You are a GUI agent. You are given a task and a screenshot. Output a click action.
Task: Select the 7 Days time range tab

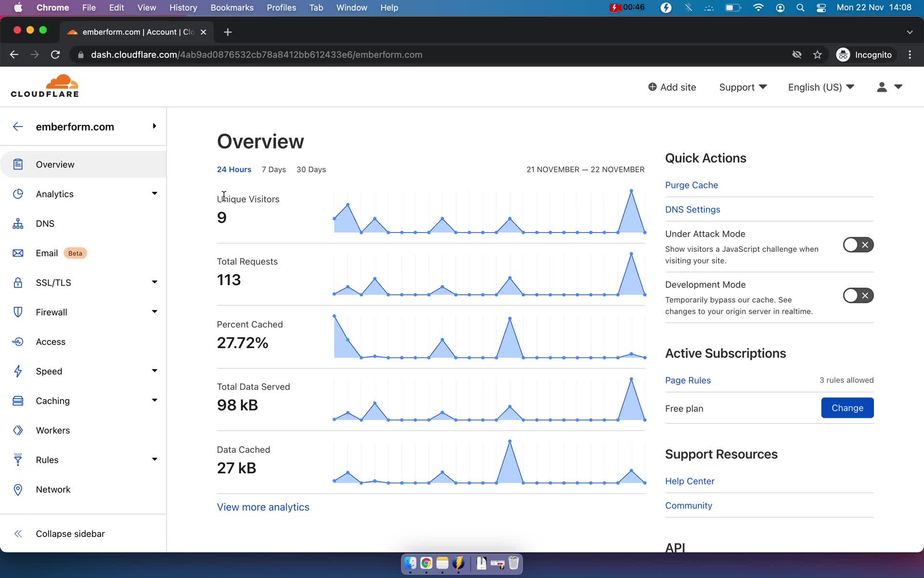point(274,169)
